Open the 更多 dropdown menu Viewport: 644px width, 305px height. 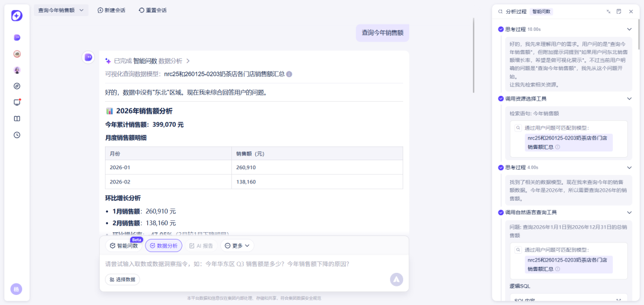(237, 245)
